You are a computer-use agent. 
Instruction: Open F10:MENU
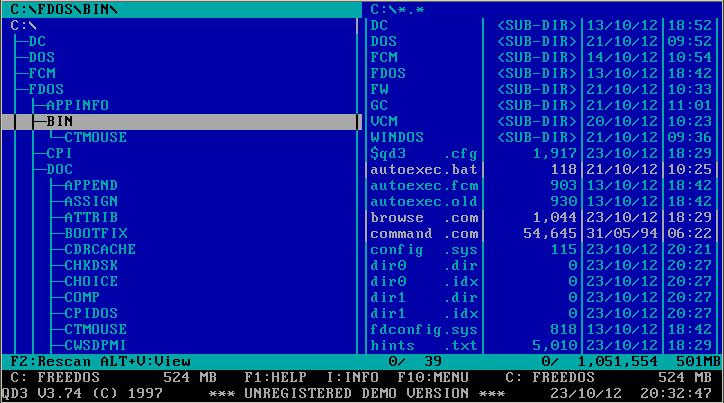(434, 378)
